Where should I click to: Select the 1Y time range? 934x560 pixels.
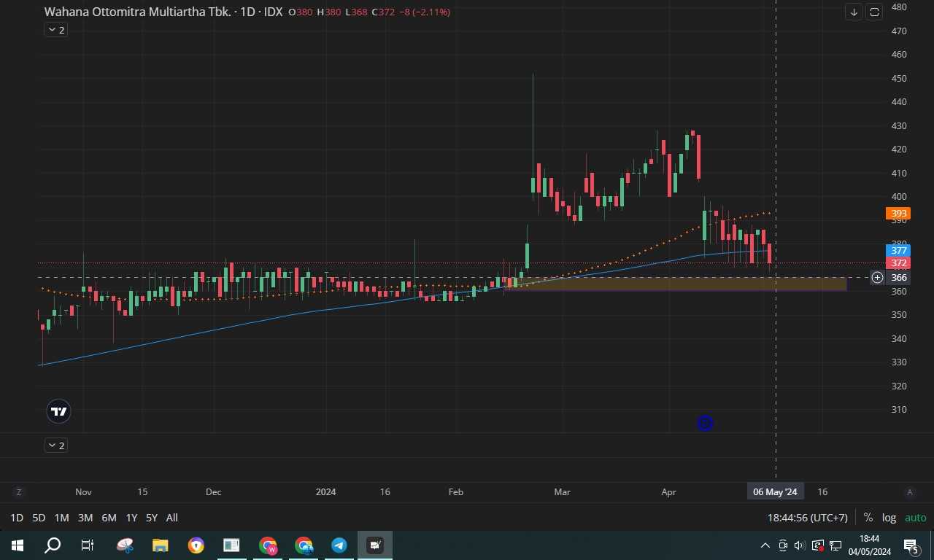pyautogui.click(x=131, y=518)
